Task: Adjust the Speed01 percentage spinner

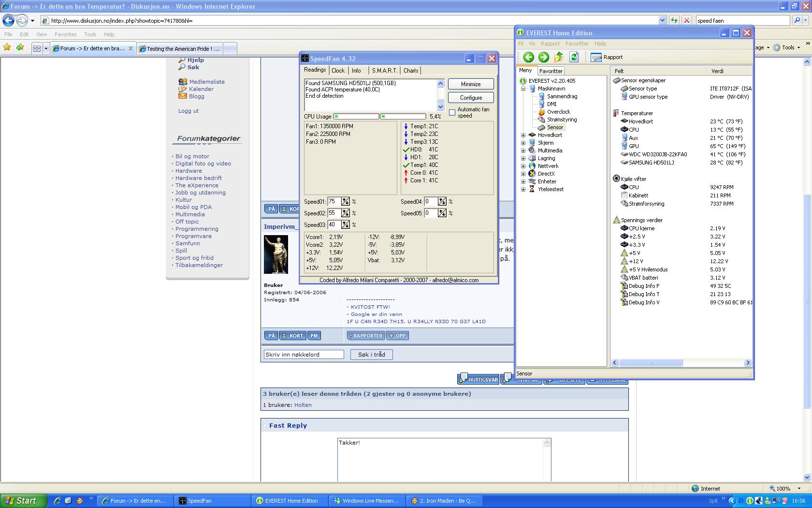Action: point(346,201)
